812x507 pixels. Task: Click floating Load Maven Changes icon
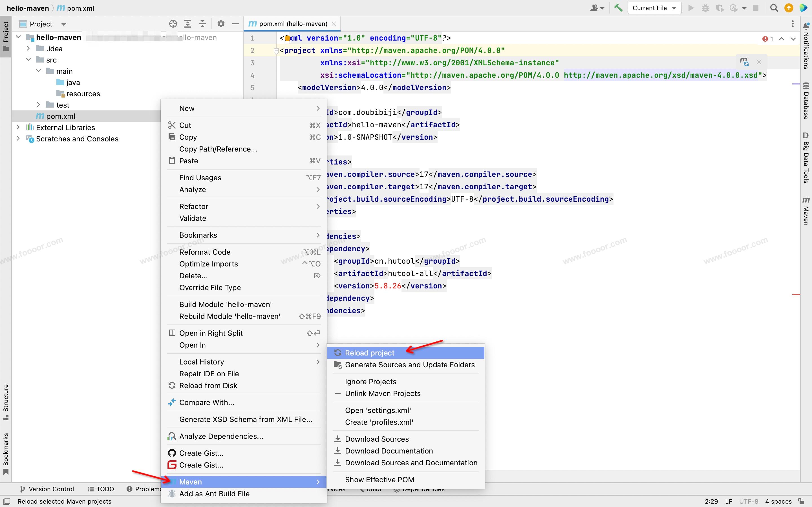[744, 62]
